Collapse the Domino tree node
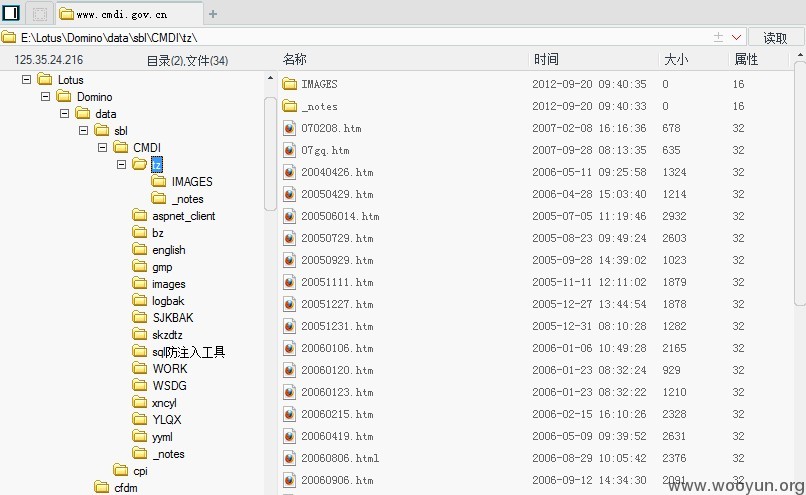The height and width of the screenshot is (495, 806). click(45, 97)
